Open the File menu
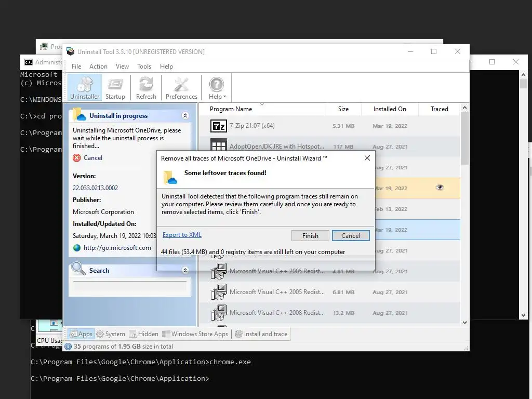Screen dimensions: 532x399 tap(76, 66)
